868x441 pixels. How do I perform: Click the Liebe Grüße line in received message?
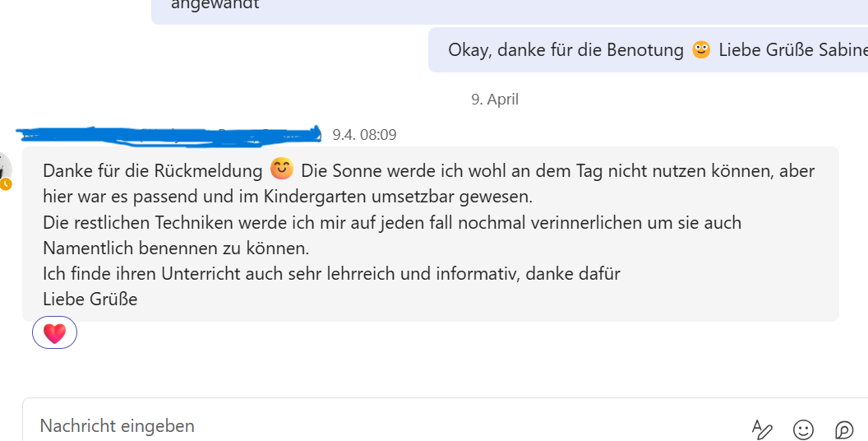click(x=90, y=299)
